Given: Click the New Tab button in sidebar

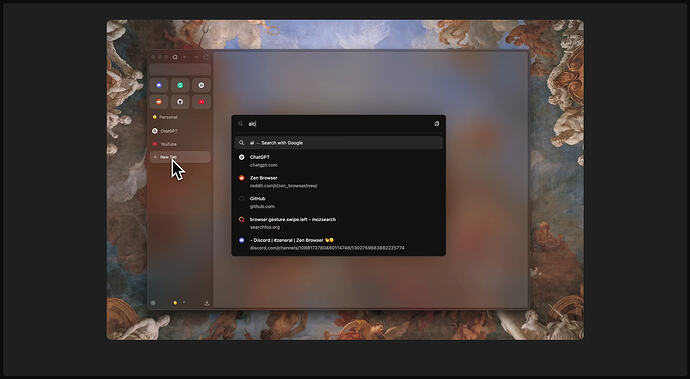Looking at the screenshot, I should pos(180,157).
